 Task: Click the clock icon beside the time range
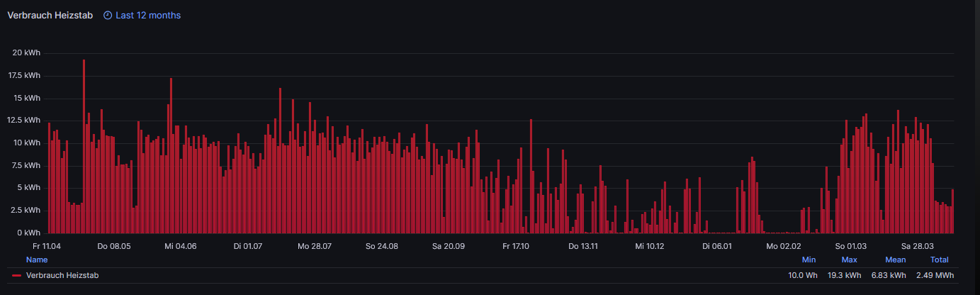click(108, 15)
